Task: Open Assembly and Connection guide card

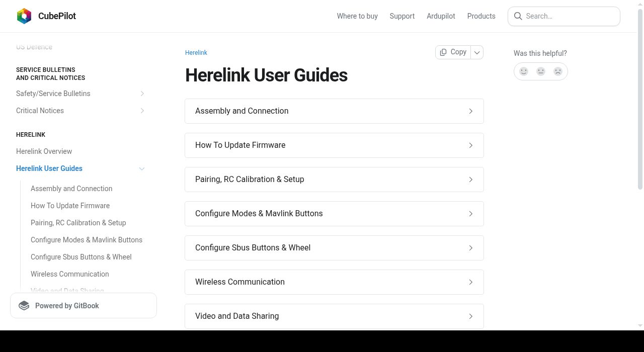Action: (x=334, y=111)
